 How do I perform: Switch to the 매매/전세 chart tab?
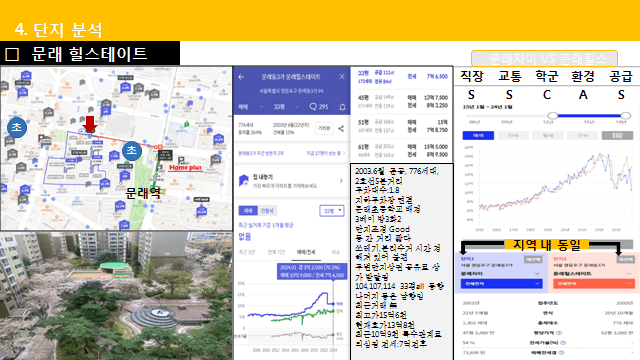click(x=306, y=252)
